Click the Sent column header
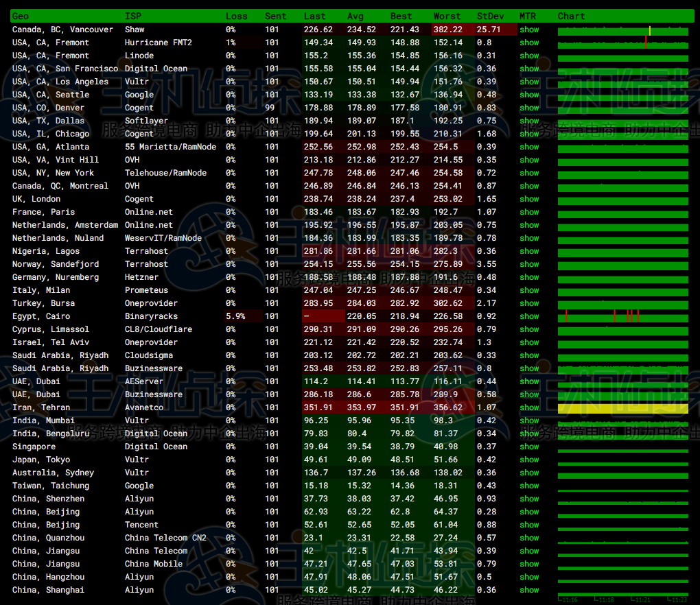Image resolution: width=700 pixels, height=605 pixels. [x=275, y=16]
